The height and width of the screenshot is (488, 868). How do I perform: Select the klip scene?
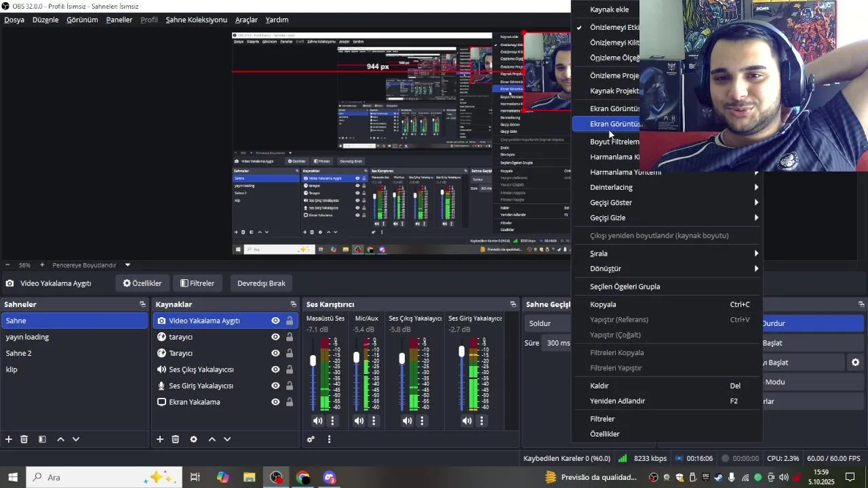(75, 369)
